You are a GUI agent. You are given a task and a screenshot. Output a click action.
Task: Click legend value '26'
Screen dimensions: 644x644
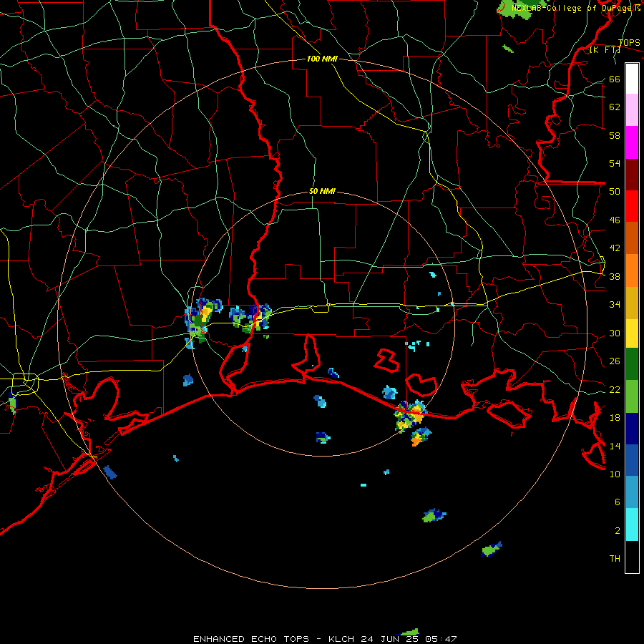pos(615,361)
